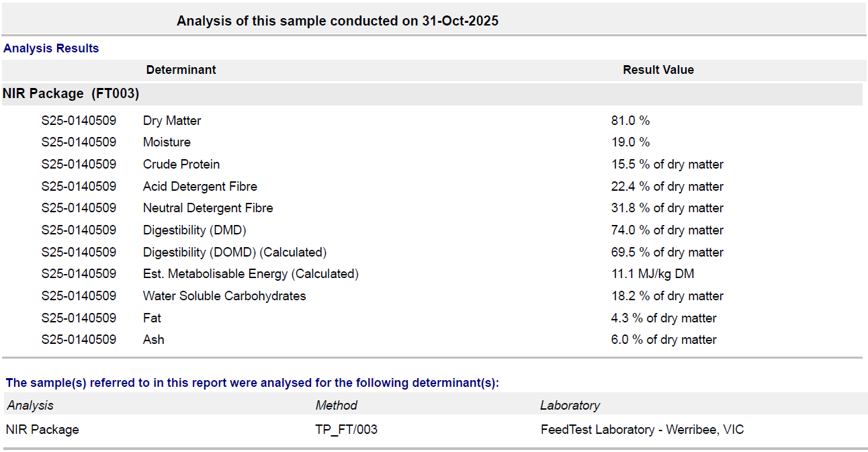This screenshot has height=452, width=868.
Task: Select the TP_FT/003 method code
Action: pos(346,430)
